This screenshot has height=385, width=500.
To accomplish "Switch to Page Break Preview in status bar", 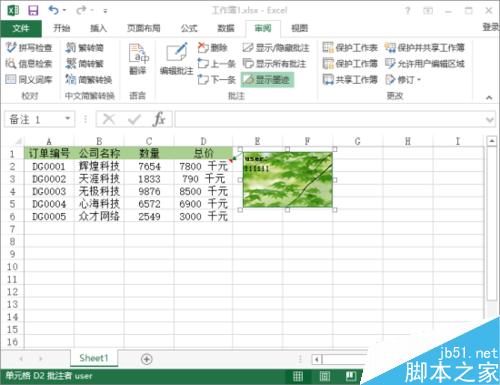I will tap(351, 377).
